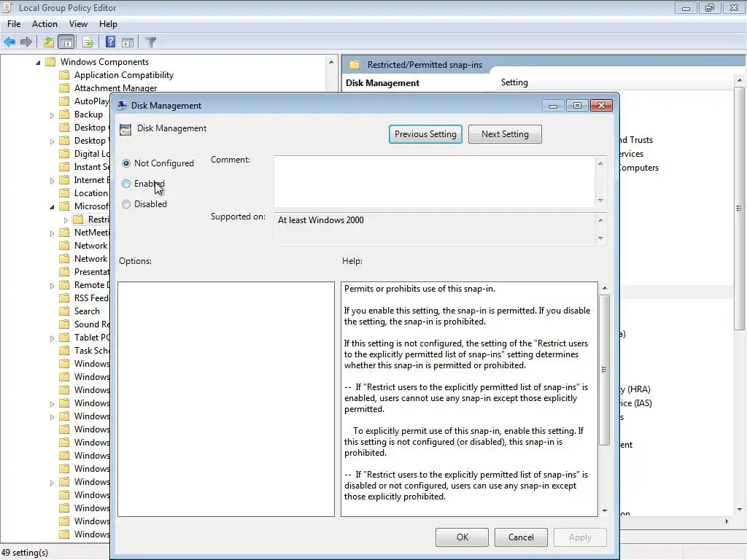This screenshot has height=560, width=747.
Task: Click the Filter funnel toolbar icon
Action: tap(150, 42)
